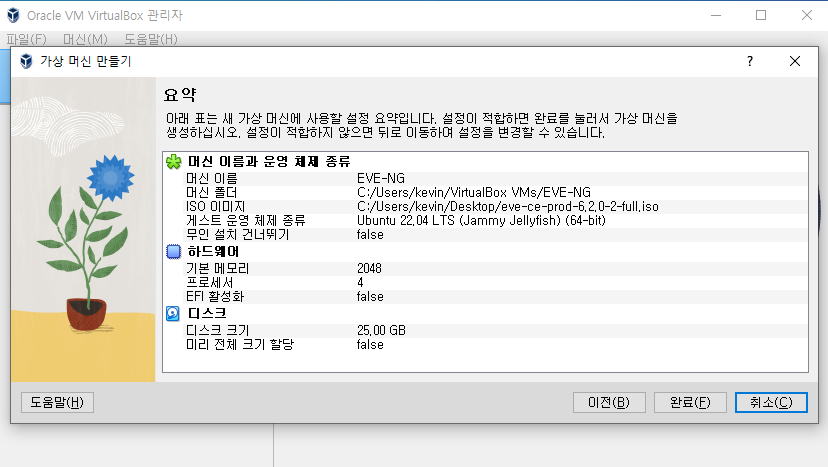
Task: Click the false value for 무인 설치 건너뛰기
Action: [370, 235]
